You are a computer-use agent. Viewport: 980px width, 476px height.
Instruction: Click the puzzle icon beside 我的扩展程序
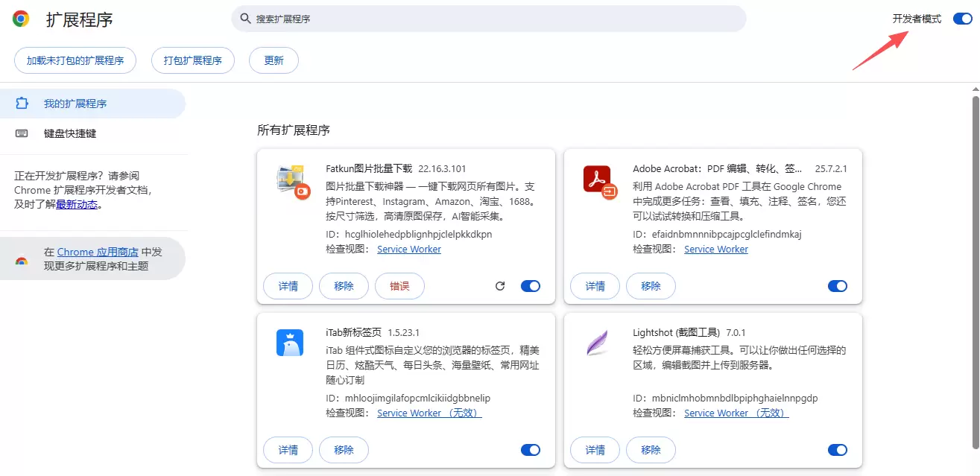coord(21,104)
